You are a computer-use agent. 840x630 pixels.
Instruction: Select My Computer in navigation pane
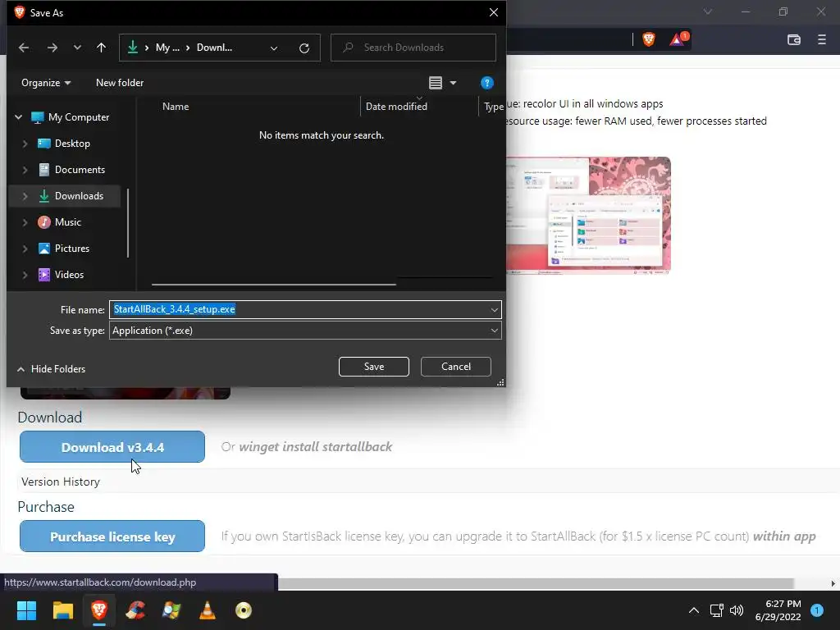[78, 116]
